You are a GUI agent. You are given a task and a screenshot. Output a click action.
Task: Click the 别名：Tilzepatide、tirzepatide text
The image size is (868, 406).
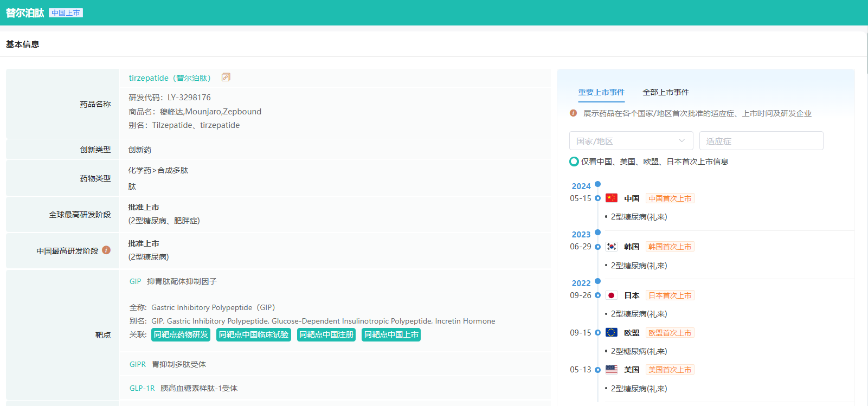pyautogui.click(x=184, y=125)
